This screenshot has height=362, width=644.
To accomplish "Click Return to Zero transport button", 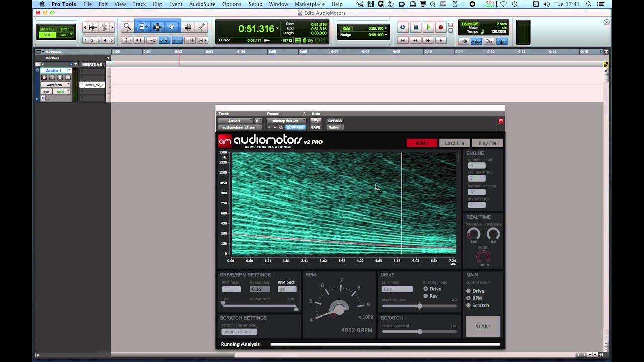I will tap(403, 40).
